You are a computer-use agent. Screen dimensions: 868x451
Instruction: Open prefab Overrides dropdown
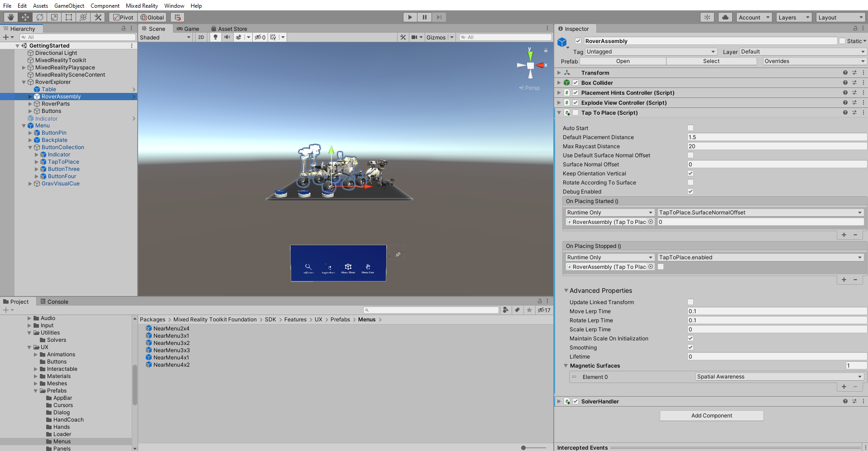[x=815, y=61]
